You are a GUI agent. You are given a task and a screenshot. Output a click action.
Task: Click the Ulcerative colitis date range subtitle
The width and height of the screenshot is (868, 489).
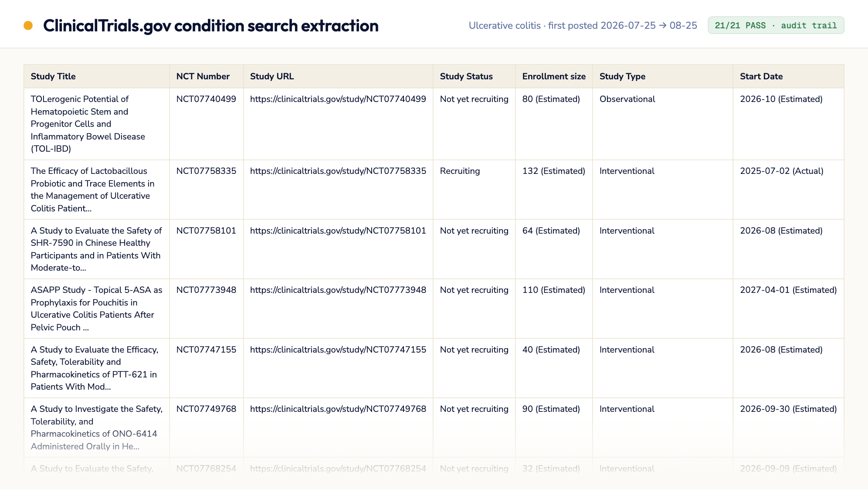(x=583, y=25)
